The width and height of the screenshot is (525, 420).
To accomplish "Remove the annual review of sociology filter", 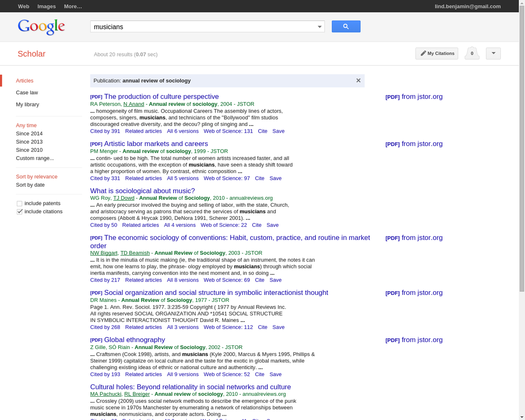I will pos(358,80).
